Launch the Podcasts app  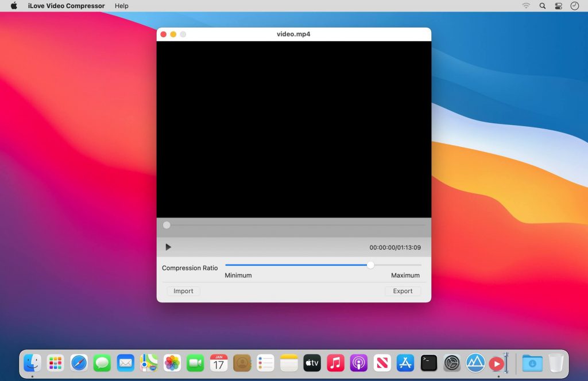[358, 363]
